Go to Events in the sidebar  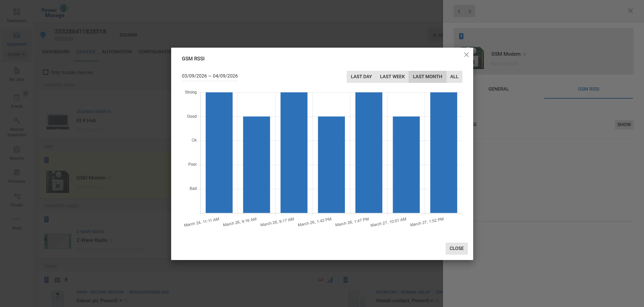coord(16,98)
